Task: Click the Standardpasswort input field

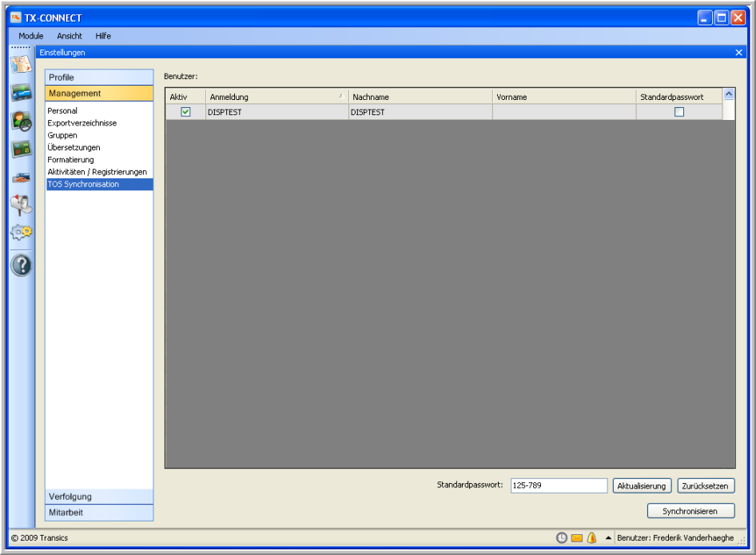Action: [x=559, y=485]
